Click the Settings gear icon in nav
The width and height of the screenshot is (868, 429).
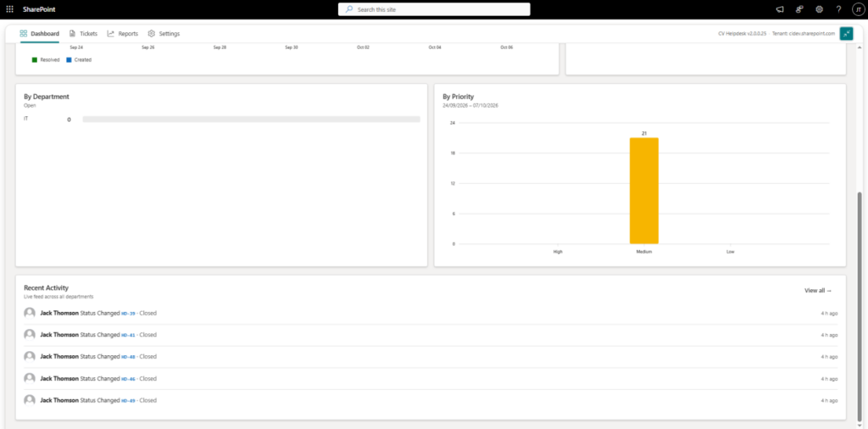tap(152, 33)
